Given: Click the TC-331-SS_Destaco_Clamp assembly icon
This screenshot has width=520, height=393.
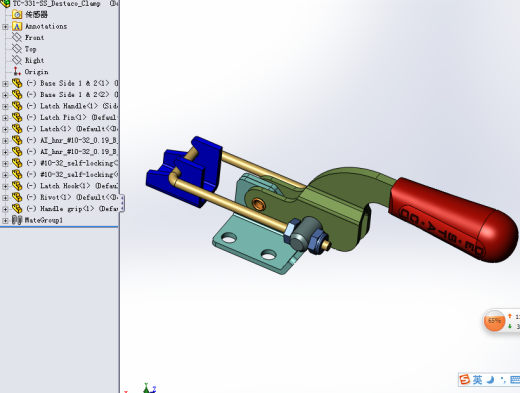Looking at the screenshot, I should (5, 3).
